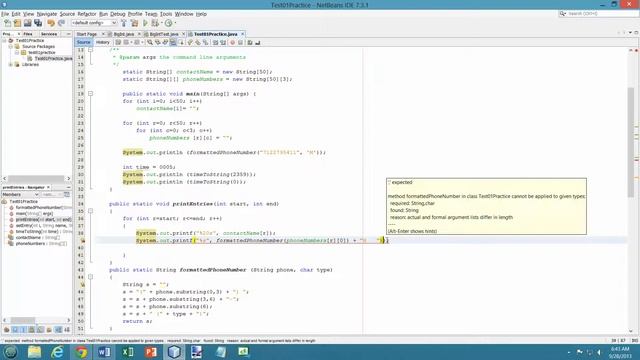Viewport: 640px width, 360px height.
Task: Click the Toggle Bookmark icon in editor toolbar
Action: (204, 42)
